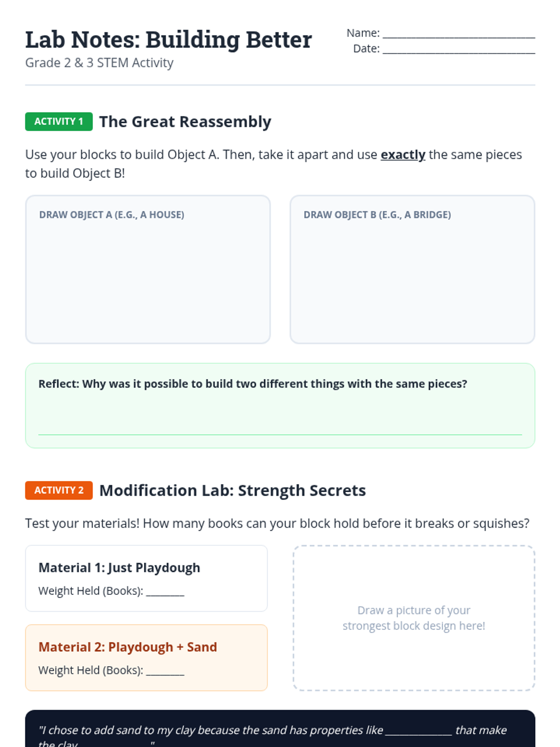Click the Test your materials instruction text

click(277, 523)
